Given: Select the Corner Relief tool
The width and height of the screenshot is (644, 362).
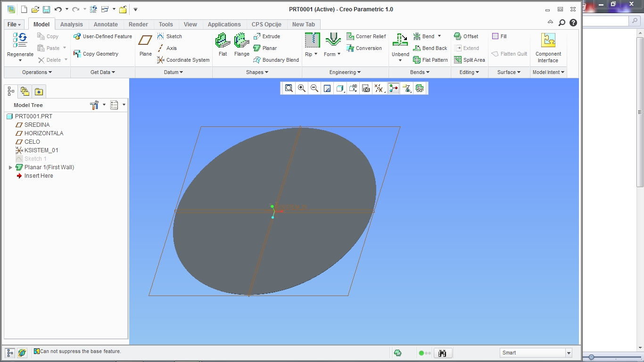Looking at the screenshot, I should (x=366, y=36).
